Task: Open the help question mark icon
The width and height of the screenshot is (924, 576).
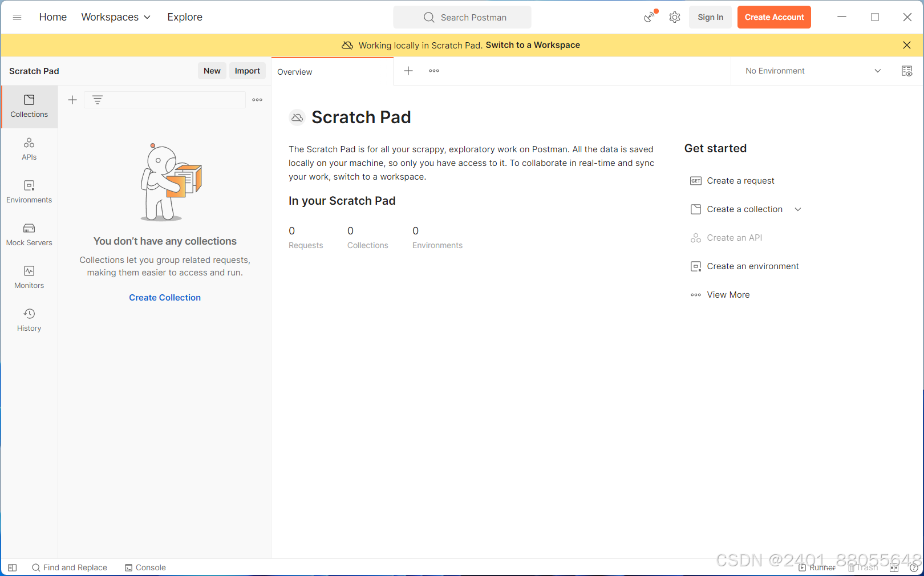Action: point(914,567)
